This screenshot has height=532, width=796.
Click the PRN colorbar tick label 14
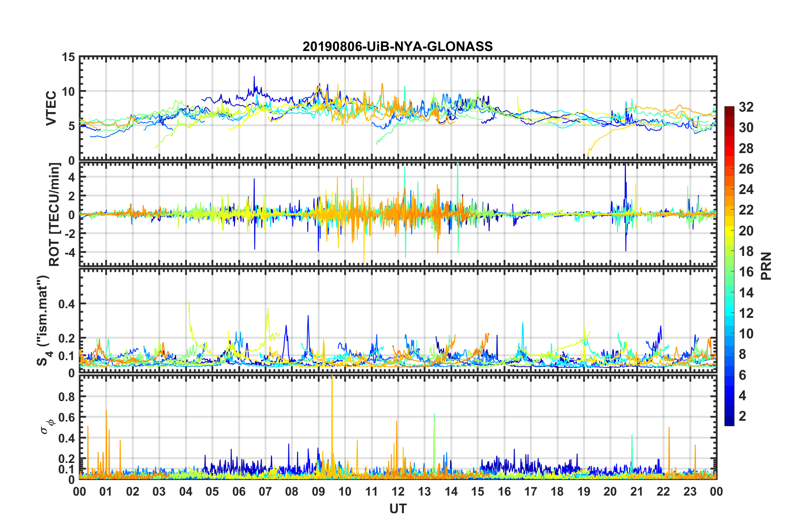[x=746, y=293]
